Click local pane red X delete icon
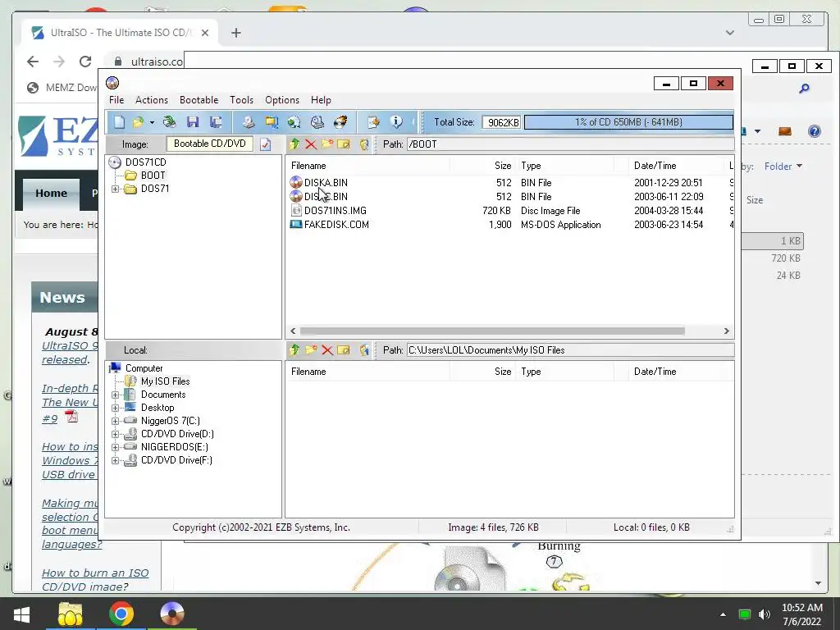Image resolution: width=840 pixels, height=630 pixels. pyautogui.click(x=327, y=349)
